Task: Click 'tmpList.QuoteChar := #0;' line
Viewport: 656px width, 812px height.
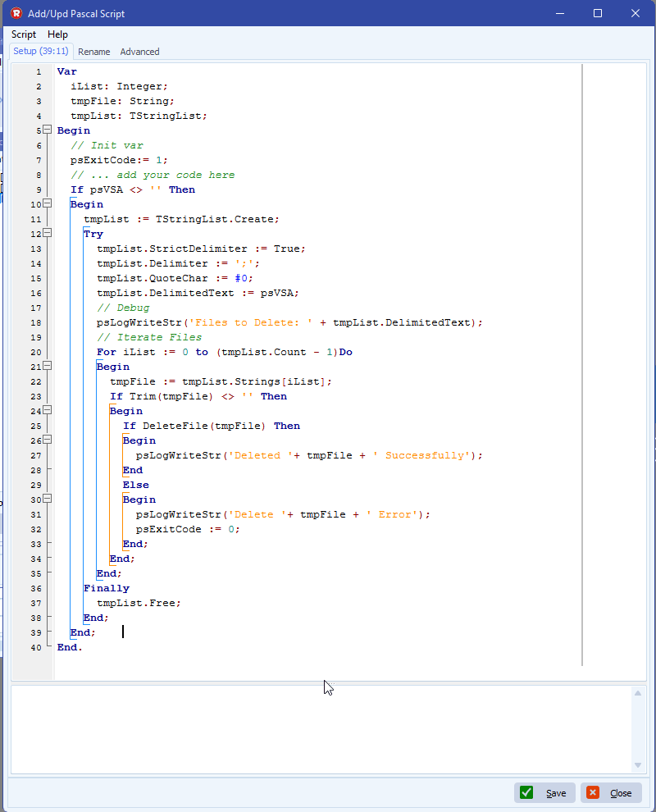Action: point(175,278)
